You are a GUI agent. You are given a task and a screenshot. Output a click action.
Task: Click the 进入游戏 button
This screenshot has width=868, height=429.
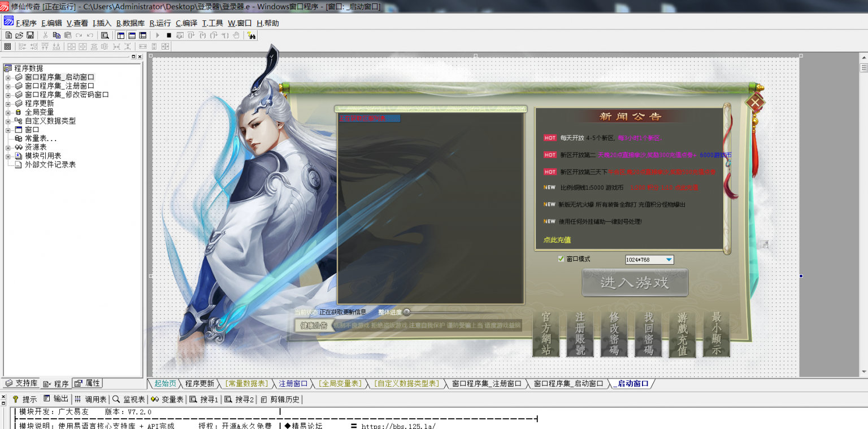(635, 283)
